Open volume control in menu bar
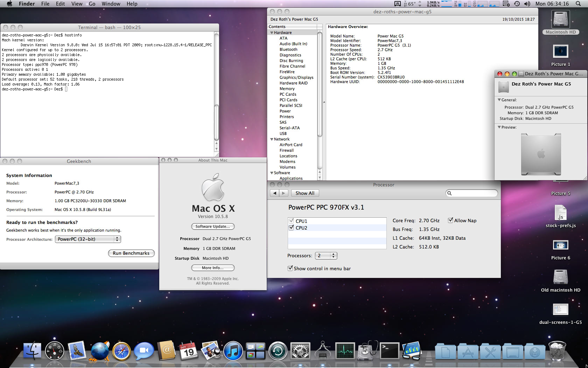 point(527,4)
